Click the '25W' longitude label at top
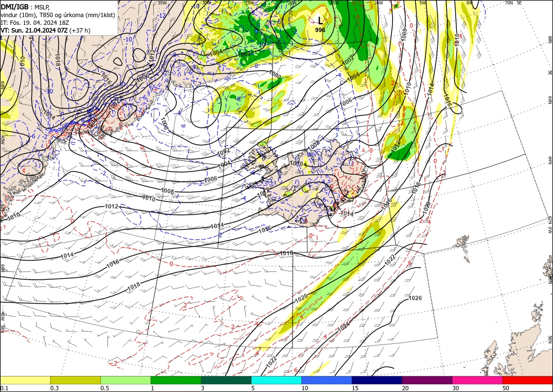Screen dimensions: 553x392 [x=249, y=3]
